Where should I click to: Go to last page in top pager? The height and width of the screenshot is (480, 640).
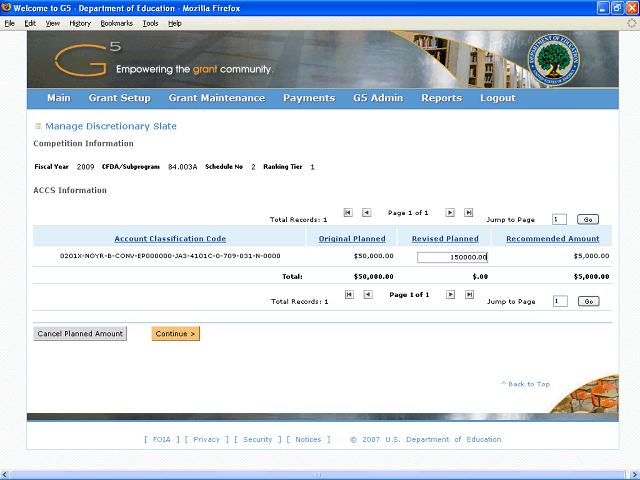[x=469, y=213]
